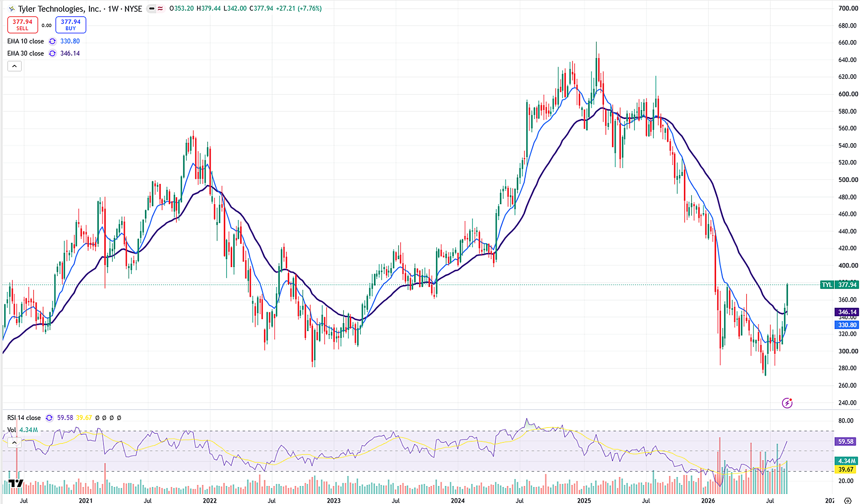Click the 520.00 price scale label
Screen dimensions: 860x504
[x=847, y=162]
